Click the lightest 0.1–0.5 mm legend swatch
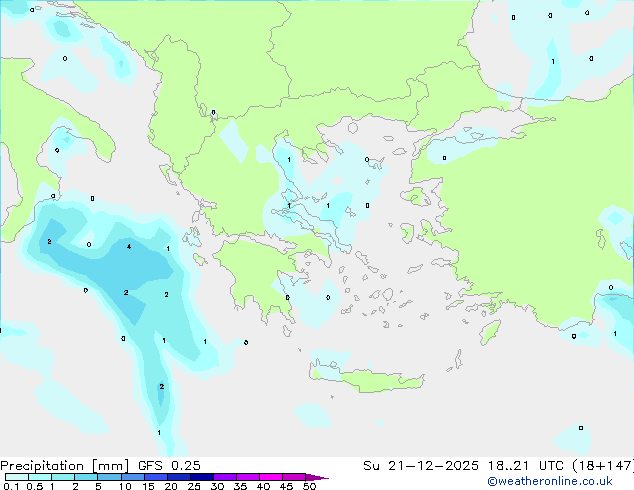 (17, 477)
